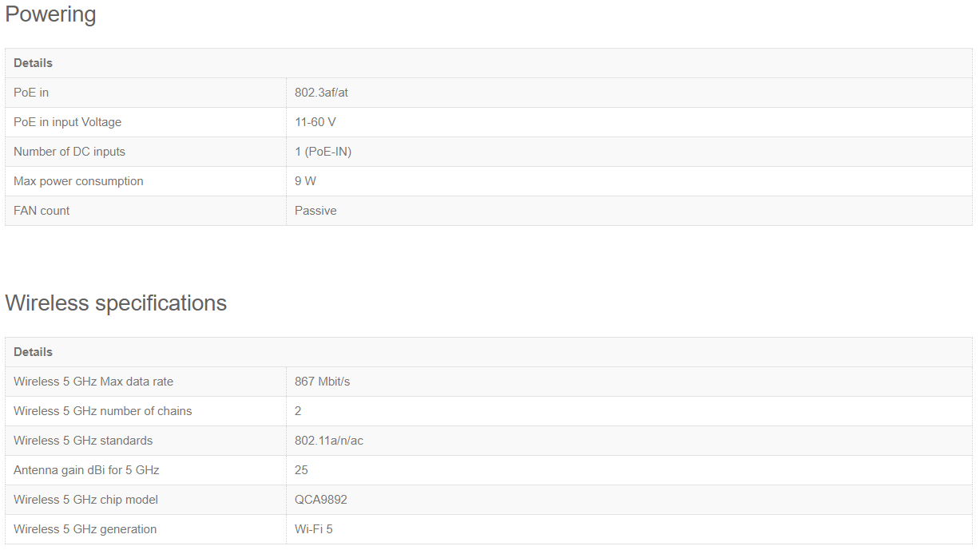Image resolution: width=980 pixels, height=550 pixels.
Task: Click Details header in Wireless specifications table
Action: coord(33,352)
